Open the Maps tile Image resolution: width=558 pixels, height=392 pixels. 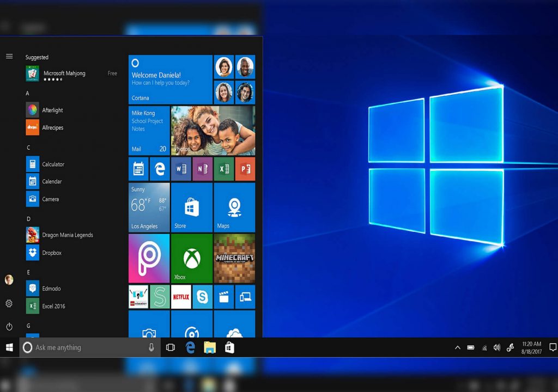click(x=234, y=207)
